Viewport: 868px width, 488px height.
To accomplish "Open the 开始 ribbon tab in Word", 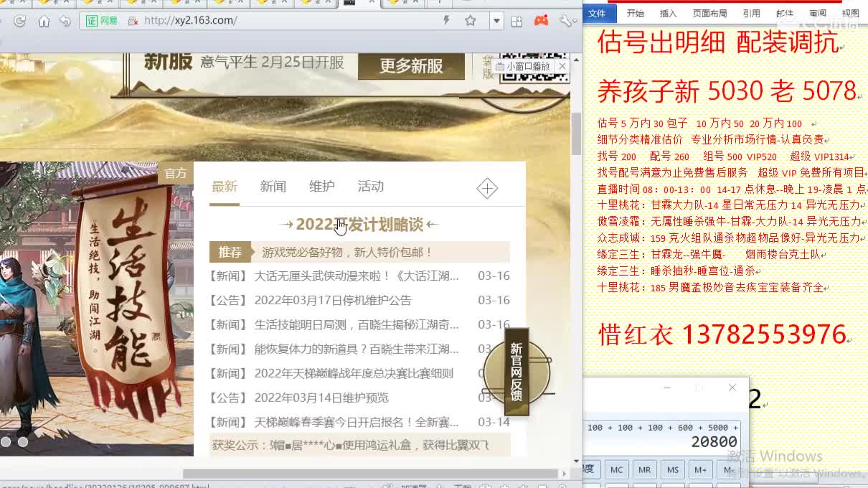I will pos(636,13).
